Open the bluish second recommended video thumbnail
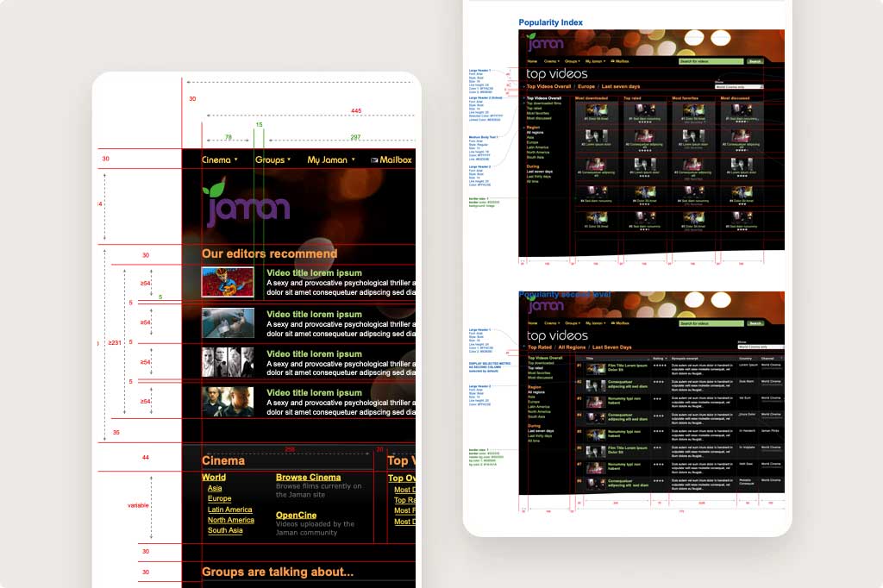 click(x=228, y=322)
